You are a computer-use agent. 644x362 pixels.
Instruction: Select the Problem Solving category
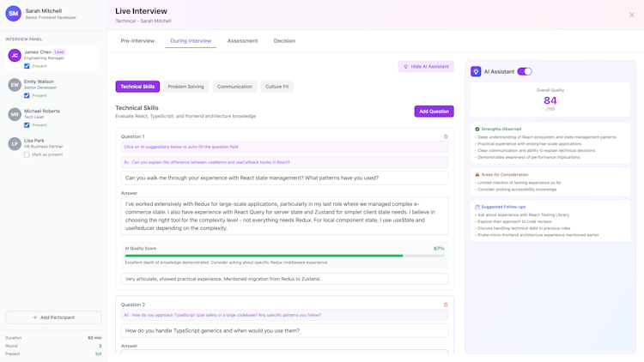point(185,87)
